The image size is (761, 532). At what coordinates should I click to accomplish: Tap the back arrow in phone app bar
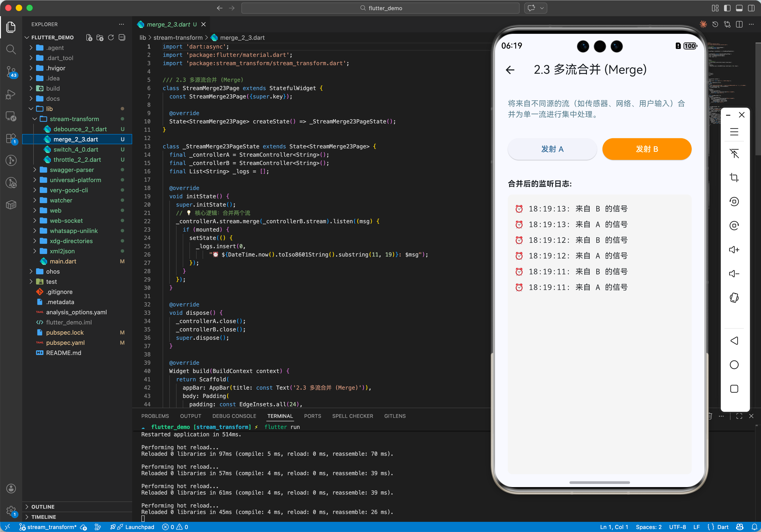(510, 70)
